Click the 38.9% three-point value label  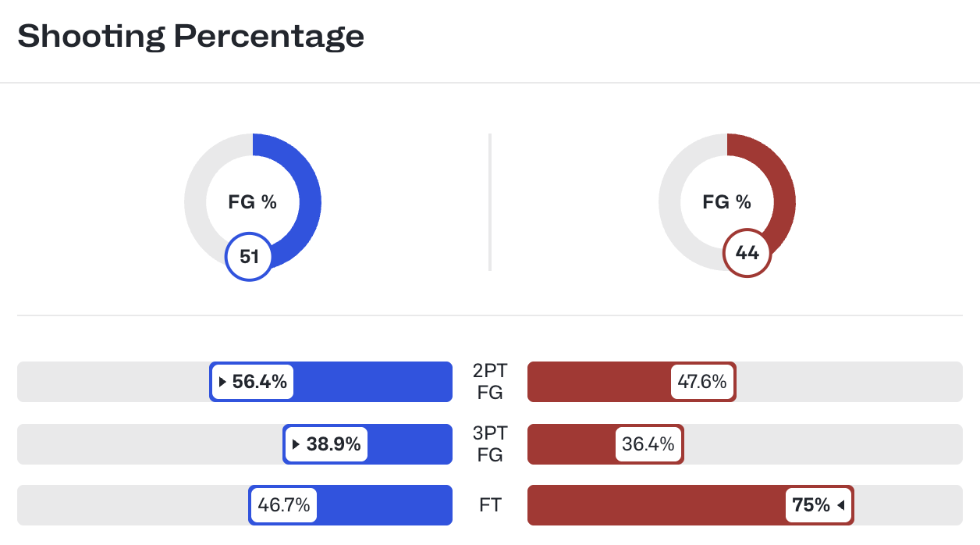[333, 445]
